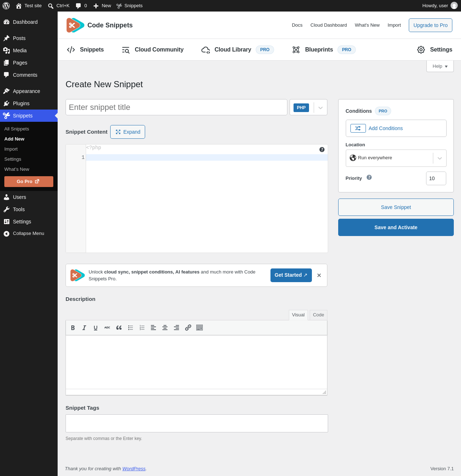Open the PHP snippet type dropdown
Viewport: 461px width, 476px height.
point(308,107)
